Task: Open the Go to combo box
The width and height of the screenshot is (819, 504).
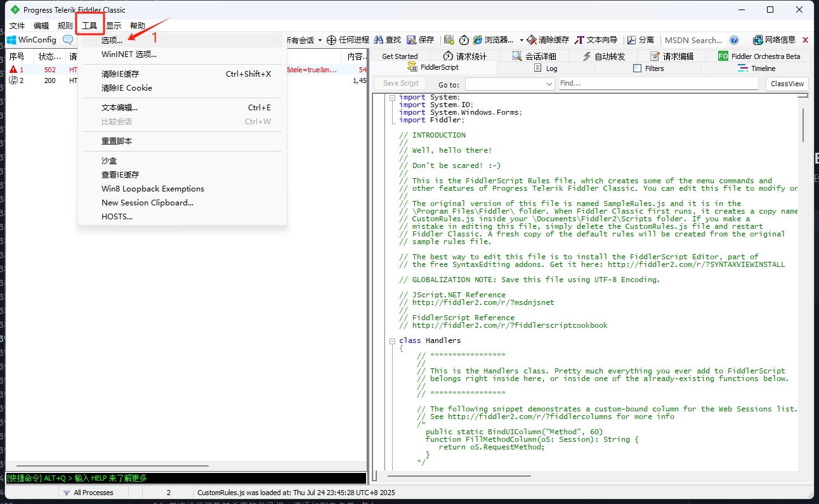Action: [x=510, y=84]
